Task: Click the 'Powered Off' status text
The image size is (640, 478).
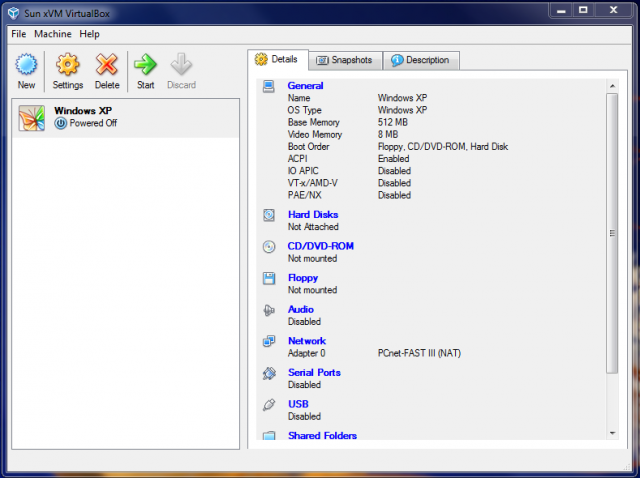Action: pyautogui.click(x=93, y=123)
